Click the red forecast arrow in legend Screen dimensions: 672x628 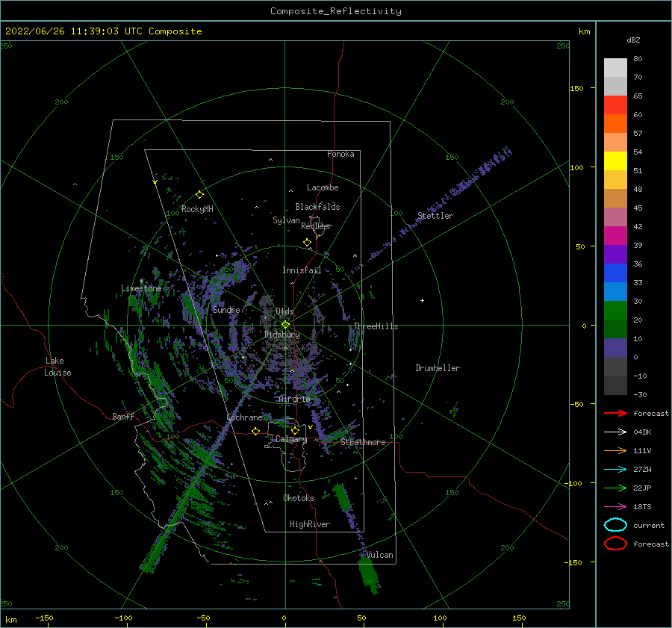(615, 413)
